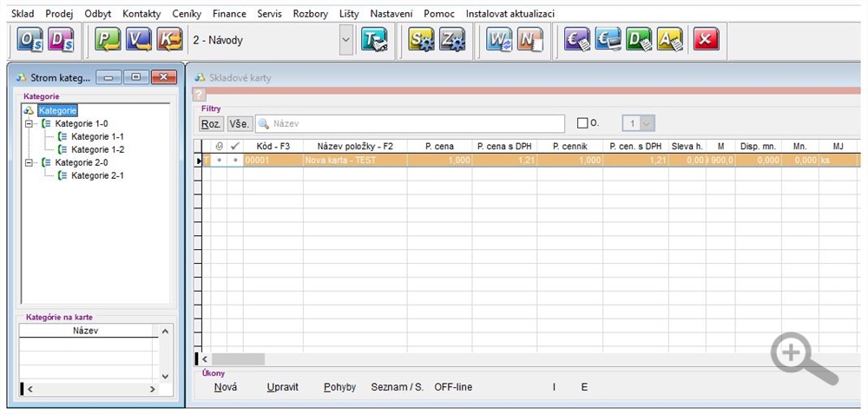Open the Ceníky menu
The width and height of the screenshot is (868, 414).
(x=186, y=14)
